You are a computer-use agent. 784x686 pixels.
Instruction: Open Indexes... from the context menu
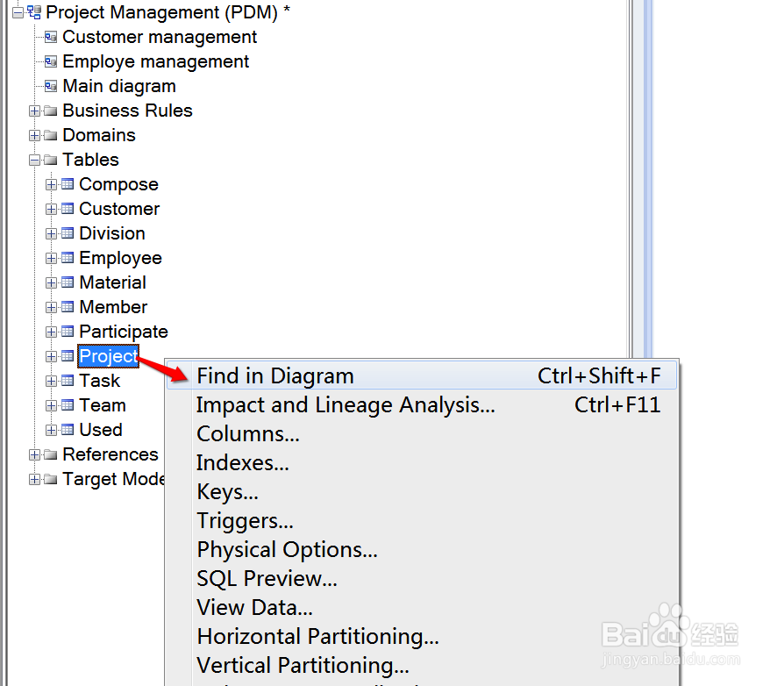422,463
